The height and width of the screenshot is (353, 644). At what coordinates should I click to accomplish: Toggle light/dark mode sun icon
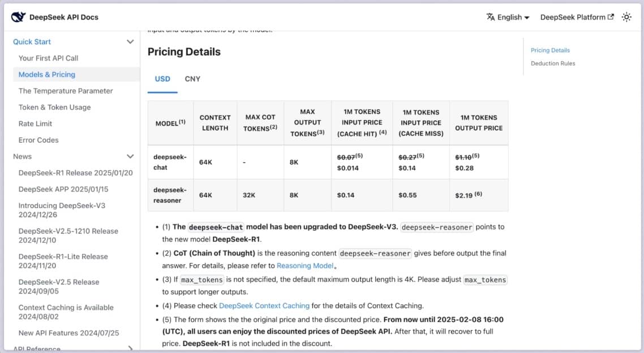(x=626, y=17)
